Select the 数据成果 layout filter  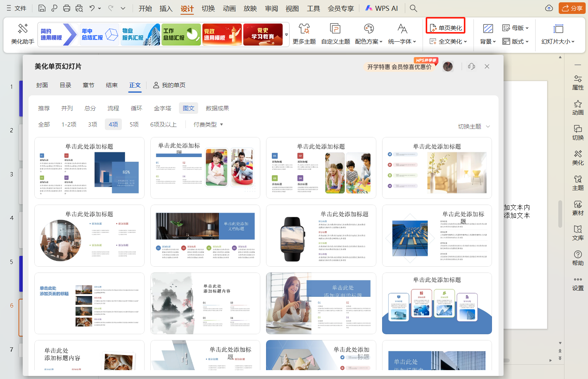[x=217, y=108]
